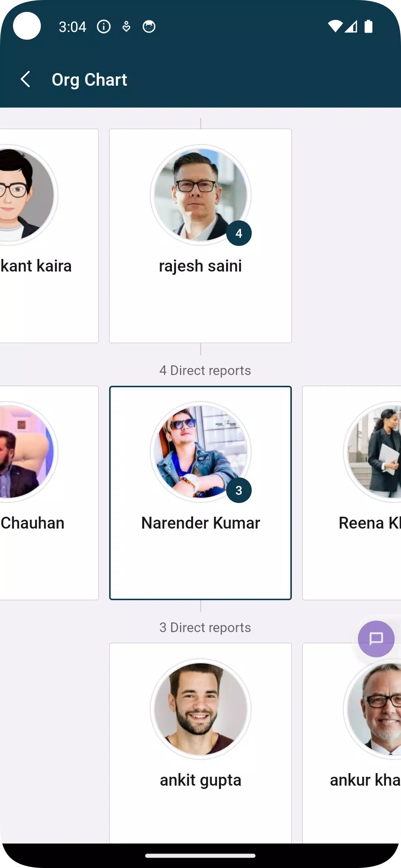The width and height of the screenshot is (401, 868).
Task: Tap the 3 reports badge on Narender Kumar
Action: coord(239,490)
